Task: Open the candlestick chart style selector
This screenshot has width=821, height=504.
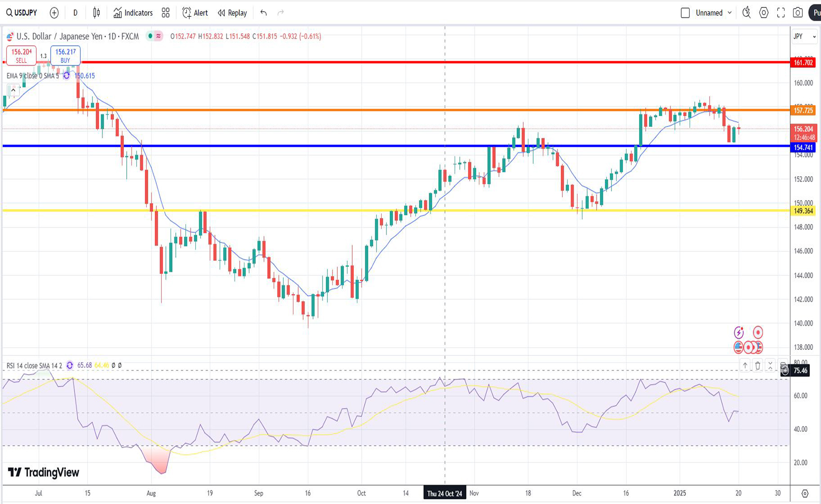Action: [96, 13]
